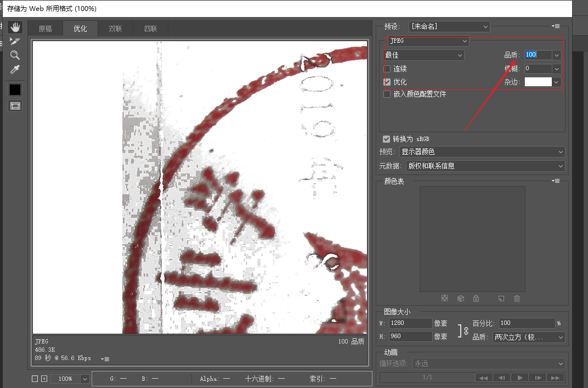This screenshot has width=588, height=388.
Task: Uncheck the 优化 optimized checkbox
Action: point(387,82)
